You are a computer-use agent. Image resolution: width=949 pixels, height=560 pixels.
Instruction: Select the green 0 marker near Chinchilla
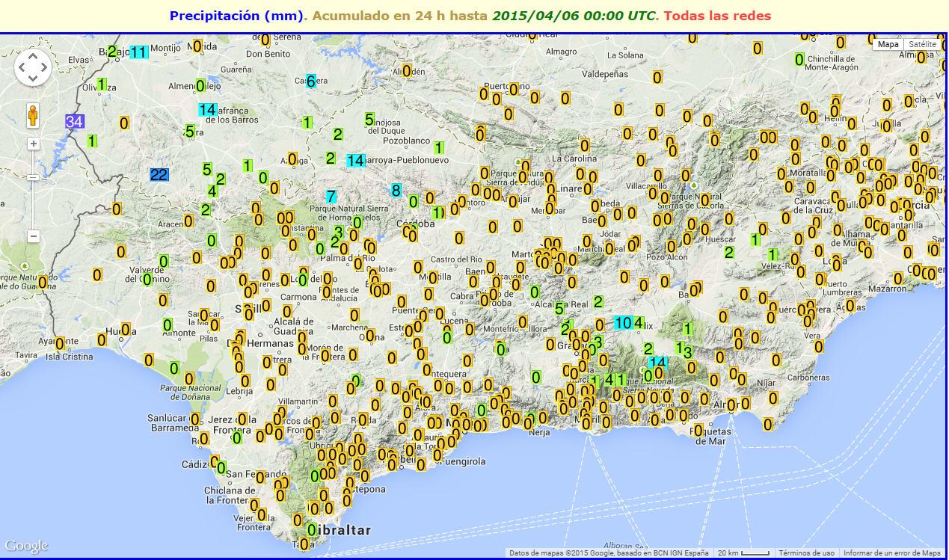[x=799, y=60]
